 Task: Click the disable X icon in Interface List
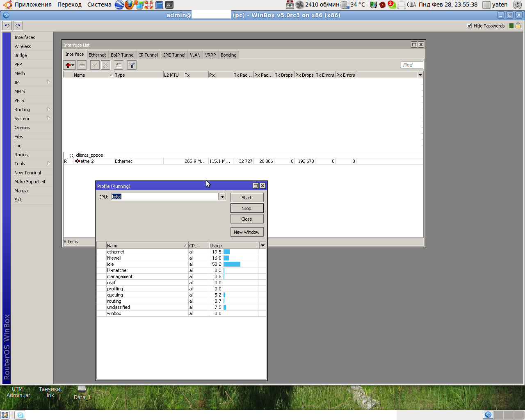pos(105,65)
